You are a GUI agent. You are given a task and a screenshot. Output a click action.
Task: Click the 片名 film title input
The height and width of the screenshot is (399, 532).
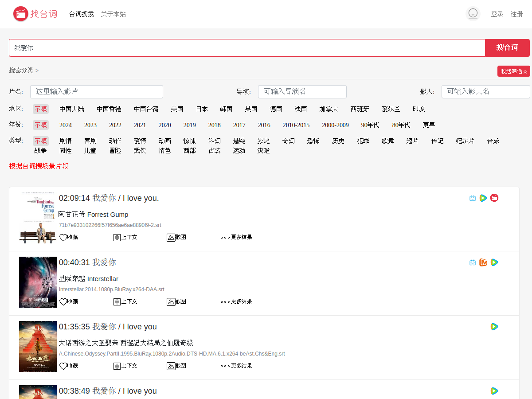pos(97,92)
